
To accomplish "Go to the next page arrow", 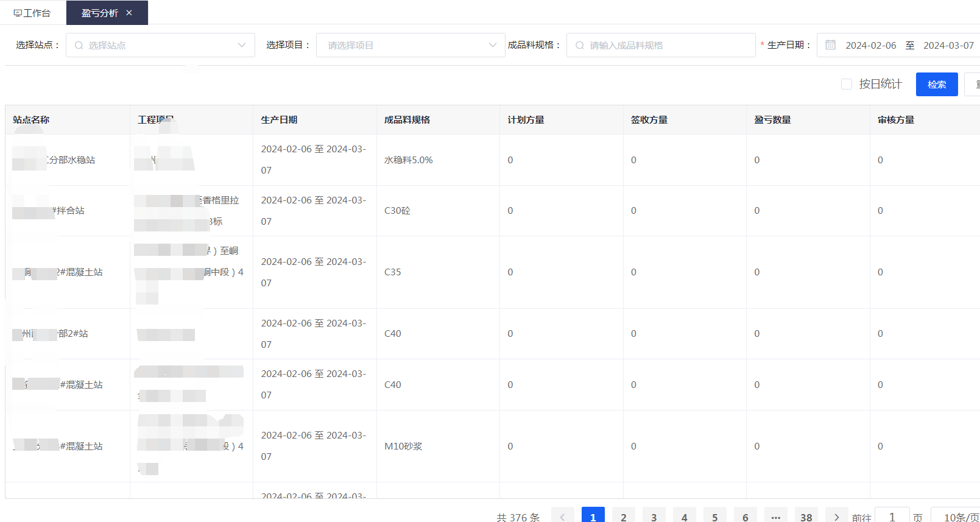I will click(836, 517).
